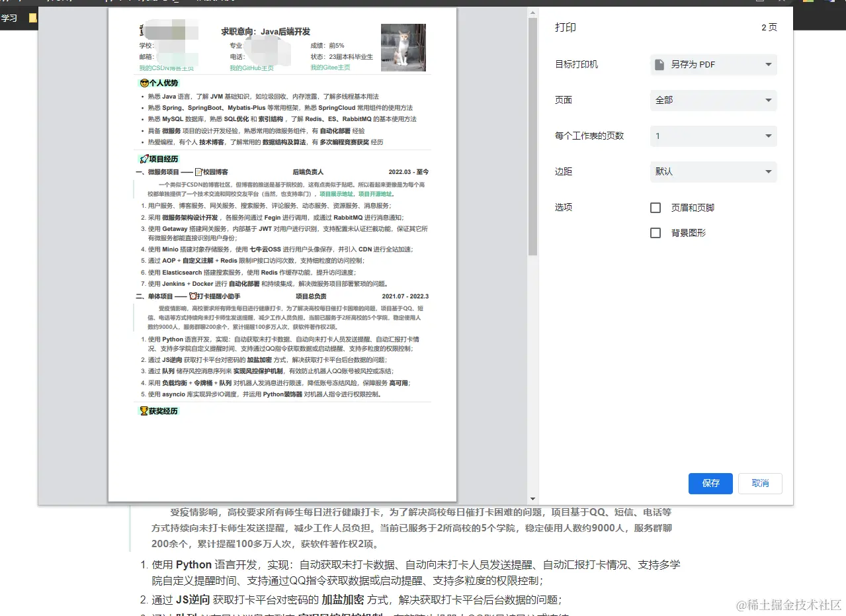This screenshot has width=846, height=616.
Task: Open the 我的CSDN博客主页 link
Action: (166, 67)
